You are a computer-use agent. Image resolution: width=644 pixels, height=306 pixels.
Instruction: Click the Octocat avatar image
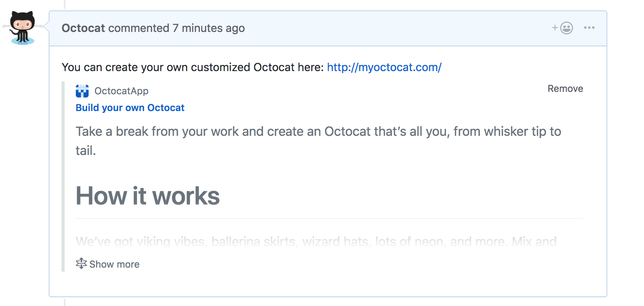[x=22, y=28]
